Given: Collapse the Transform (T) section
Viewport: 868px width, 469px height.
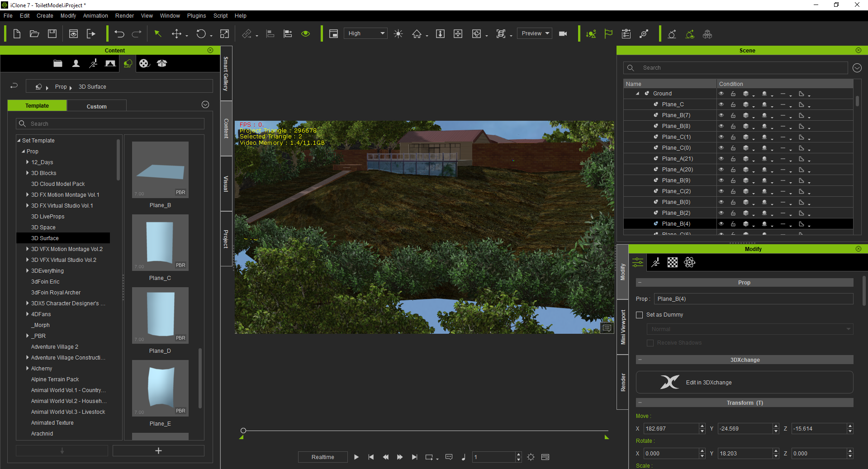Looking at the screenshot, I should pyautogui.click(x=640, y=403).
